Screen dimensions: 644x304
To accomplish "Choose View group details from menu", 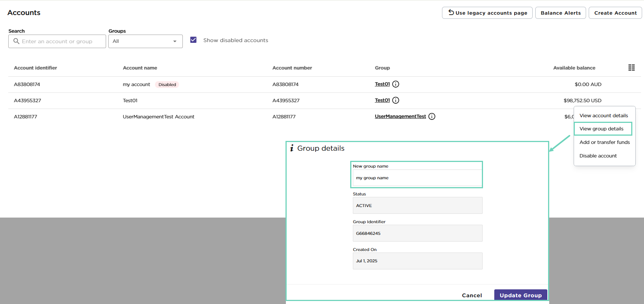I will point(601,129).
